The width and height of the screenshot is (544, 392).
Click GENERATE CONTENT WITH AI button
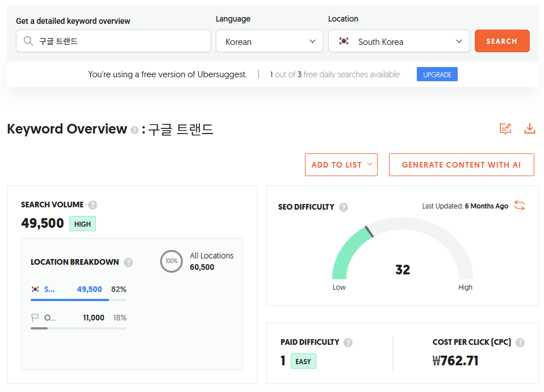point(462,165)
